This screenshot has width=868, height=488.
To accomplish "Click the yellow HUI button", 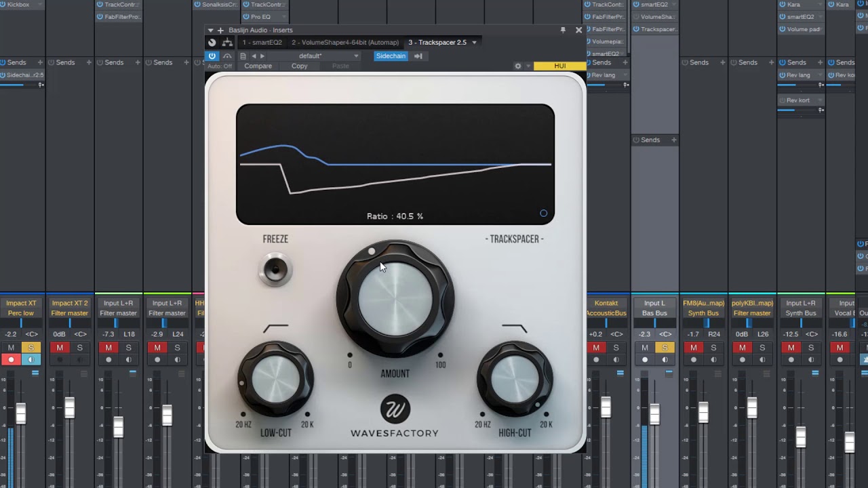I will click(559, 66).
